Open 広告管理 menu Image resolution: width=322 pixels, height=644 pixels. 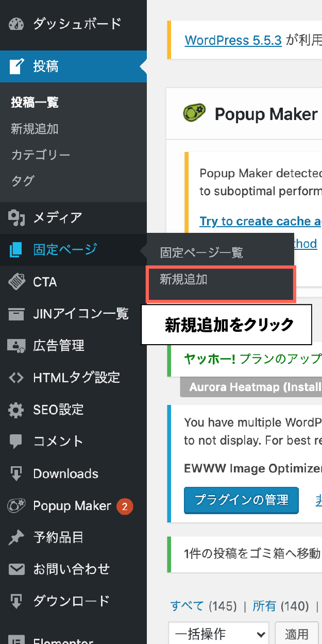73,346
